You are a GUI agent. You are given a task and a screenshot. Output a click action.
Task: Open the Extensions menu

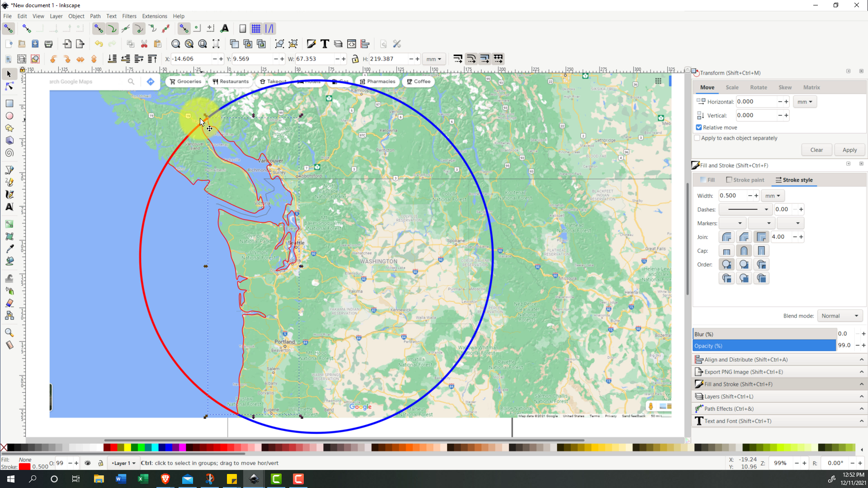(154, 16)
